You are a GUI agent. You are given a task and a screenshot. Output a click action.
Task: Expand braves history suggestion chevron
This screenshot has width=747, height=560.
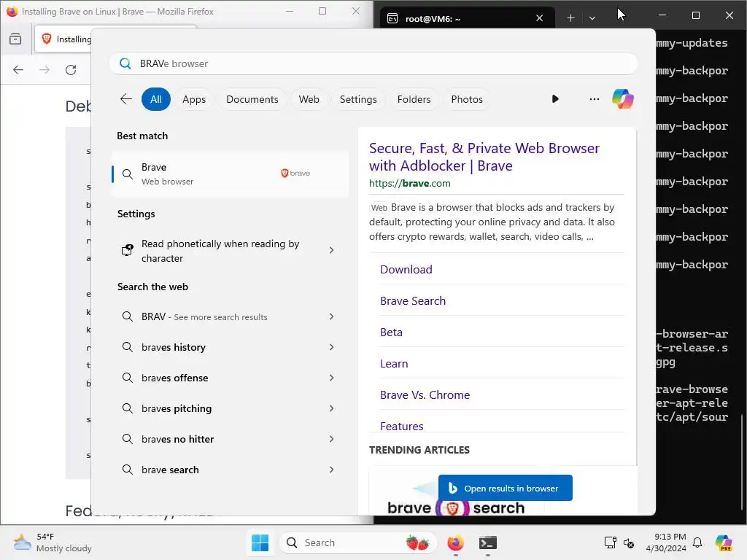[x=332, y=347]
